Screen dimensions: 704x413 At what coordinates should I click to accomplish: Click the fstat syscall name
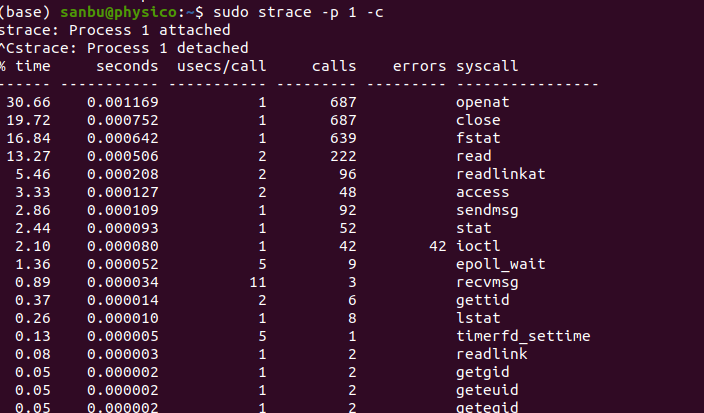478,138
